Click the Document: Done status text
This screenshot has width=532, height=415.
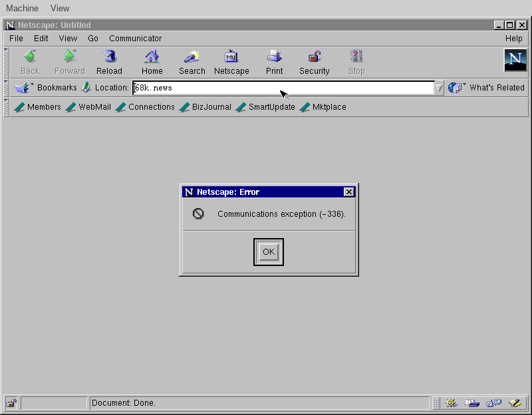tap(124, 403)
